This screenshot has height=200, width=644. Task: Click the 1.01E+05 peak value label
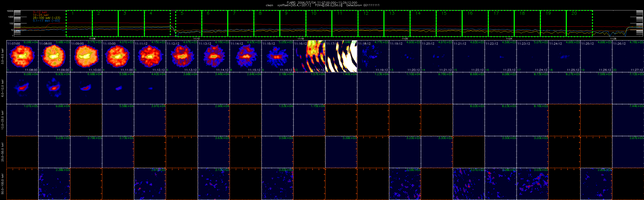point(31,106)
